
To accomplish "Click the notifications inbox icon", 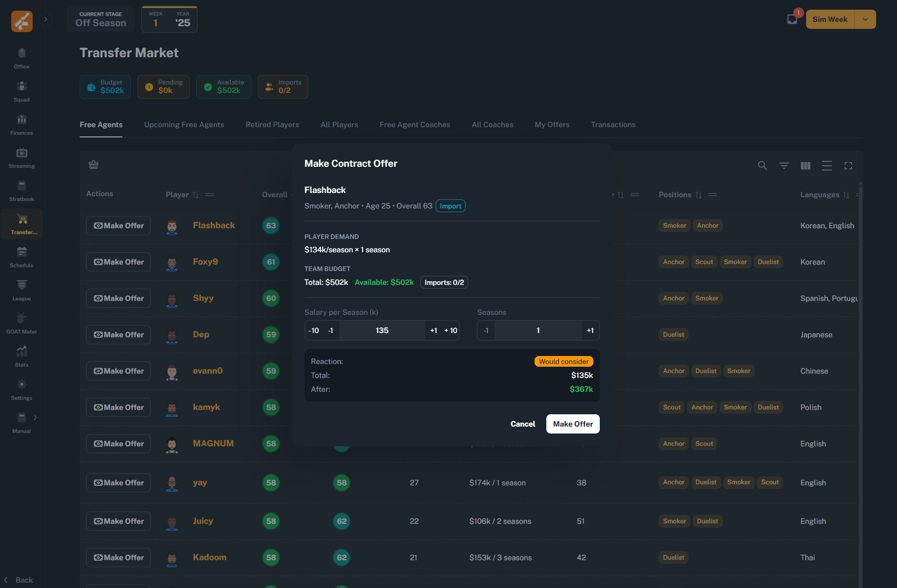I will (792, 19).
